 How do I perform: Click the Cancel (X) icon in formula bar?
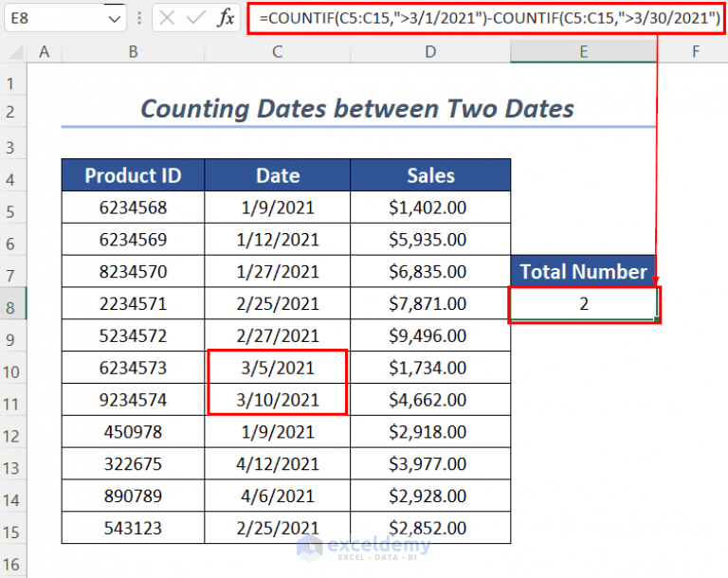point(167,18)
